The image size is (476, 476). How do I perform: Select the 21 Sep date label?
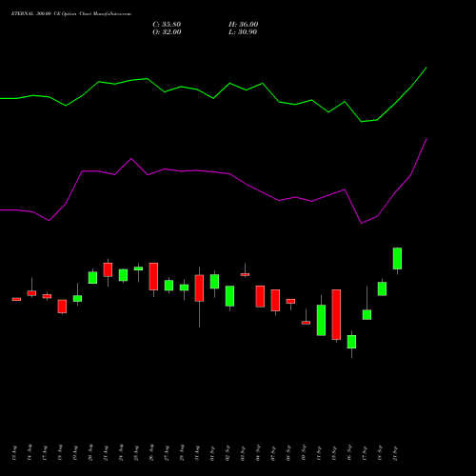click(395, 453)
